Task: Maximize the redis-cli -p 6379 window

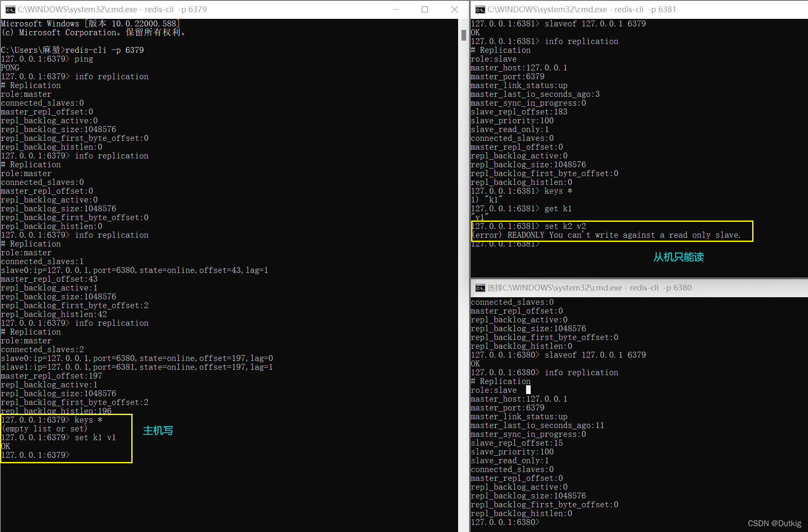Action: 425,9
